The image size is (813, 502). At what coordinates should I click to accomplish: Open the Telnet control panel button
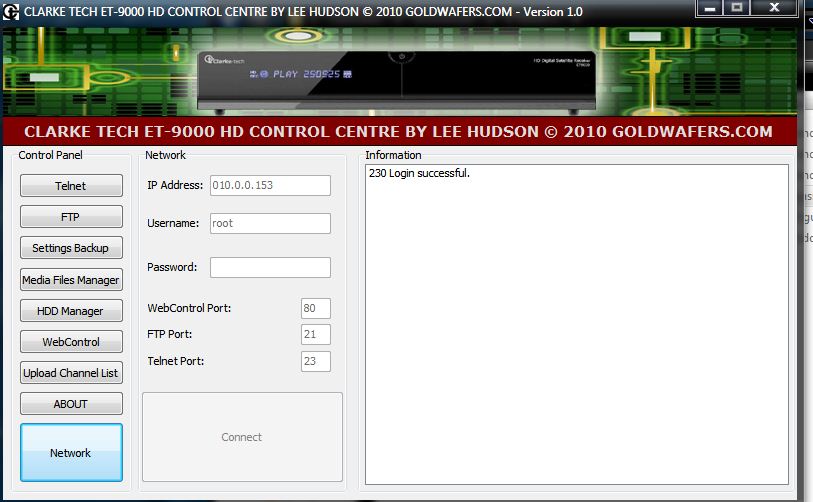tap(71, 186)
